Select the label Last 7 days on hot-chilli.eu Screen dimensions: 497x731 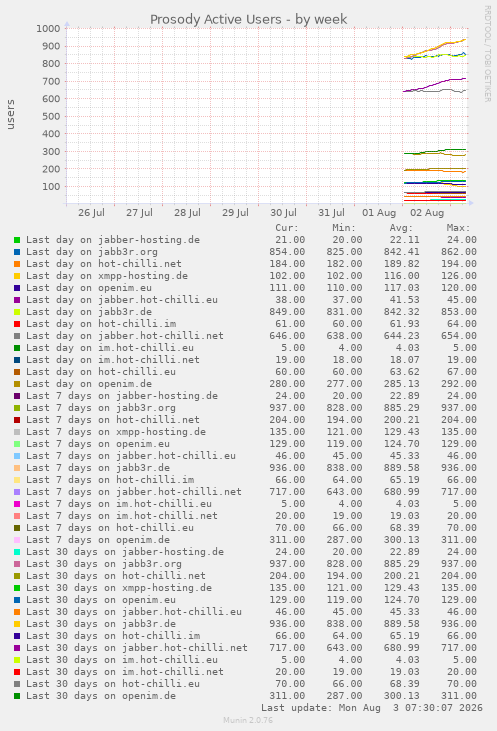110,528
